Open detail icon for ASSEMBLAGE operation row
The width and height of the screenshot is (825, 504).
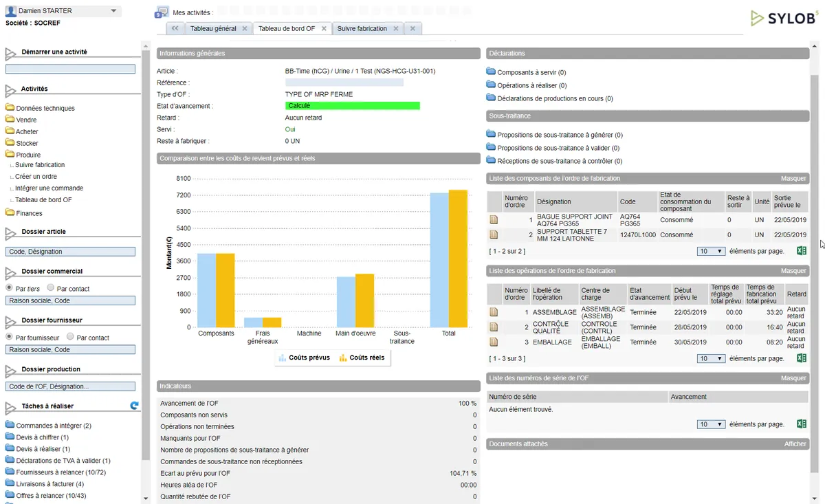(494, 312)
